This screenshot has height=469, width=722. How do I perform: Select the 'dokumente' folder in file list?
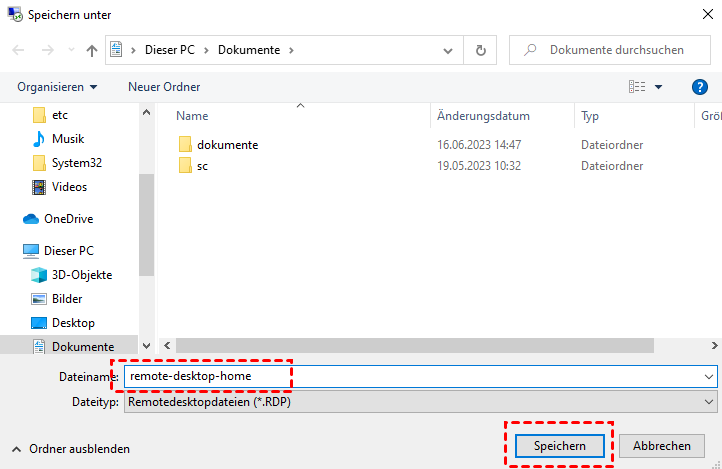(x=227, y=145)
